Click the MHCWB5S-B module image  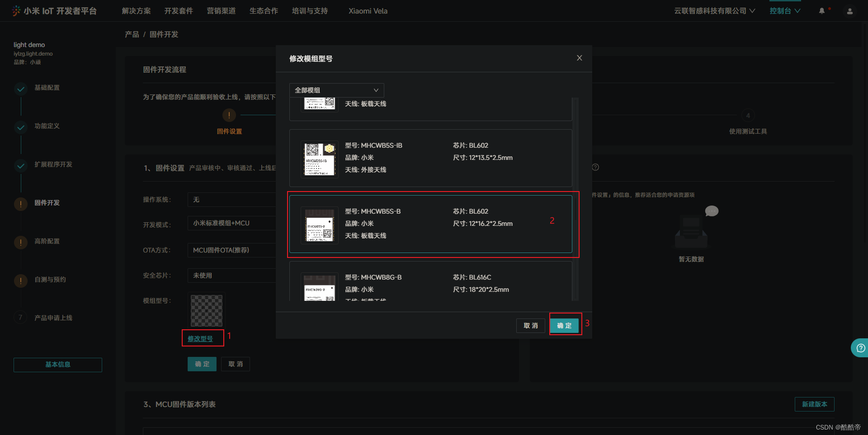pyautogui.click(x=320, y=225)
